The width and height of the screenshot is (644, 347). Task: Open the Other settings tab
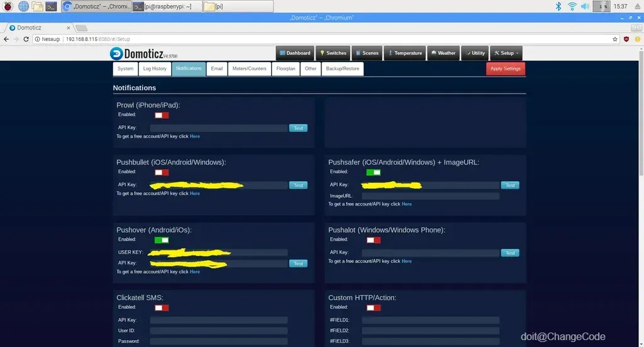[x=311, y=69]
